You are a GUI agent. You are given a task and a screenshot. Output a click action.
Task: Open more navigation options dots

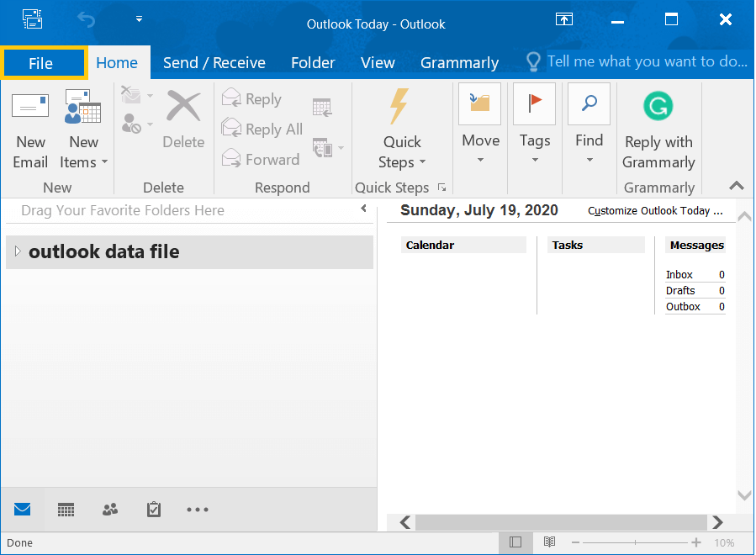198,510
